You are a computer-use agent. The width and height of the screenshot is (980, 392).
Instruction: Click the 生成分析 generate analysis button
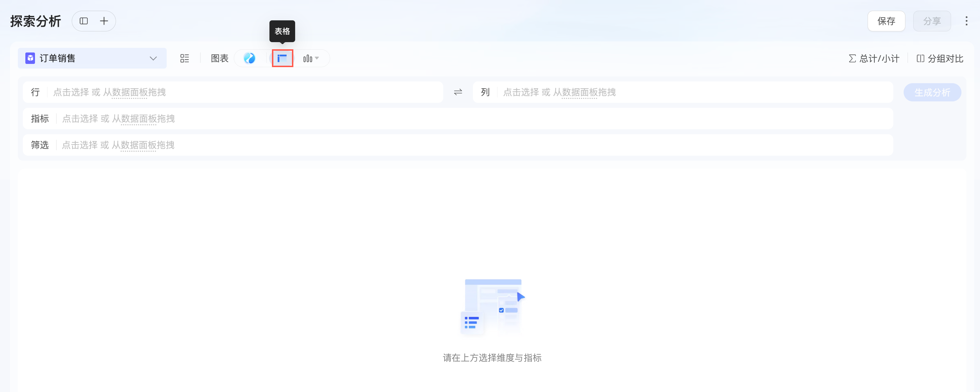(933, 92)
